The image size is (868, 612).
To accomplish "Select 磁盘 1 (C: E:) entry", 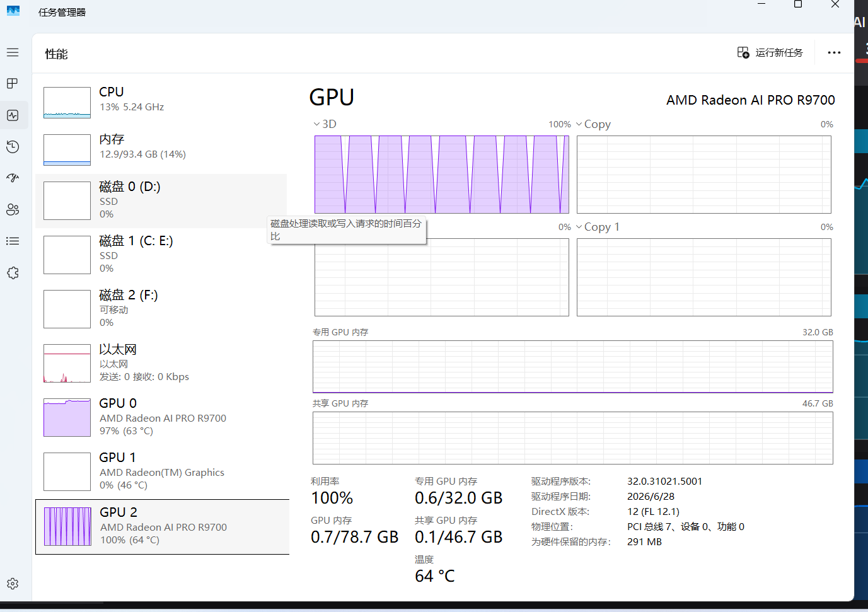I will point(161,255).
